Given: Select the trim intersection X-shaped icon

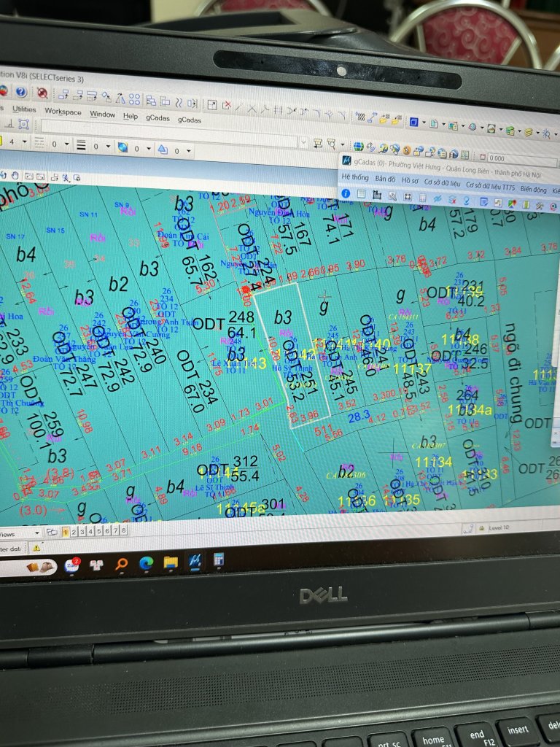Looking at the screenshot, I should coord(252,109).
